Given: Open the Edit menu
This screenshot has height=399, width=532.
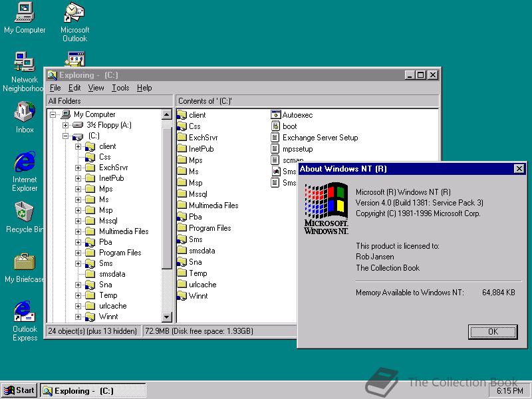Looking at the screenshot, I should point(74,88).
